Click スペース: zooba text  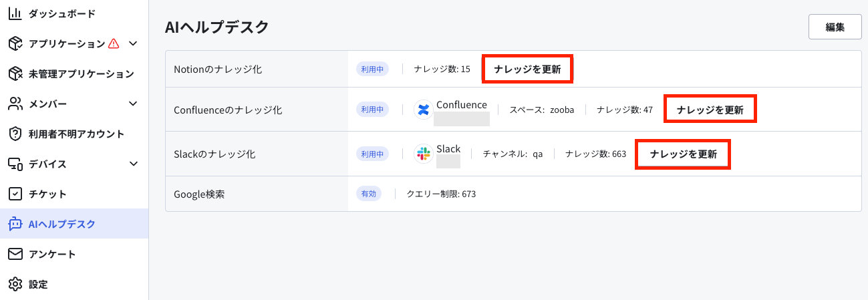click(x=542, y=110)
